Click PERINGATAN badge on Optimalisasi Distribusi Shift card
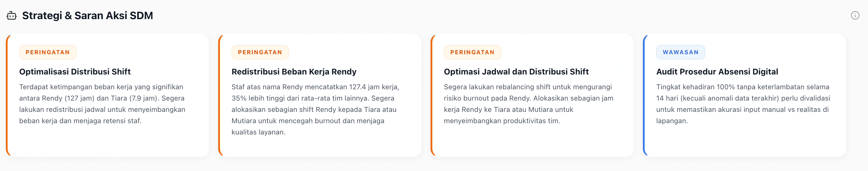Image resolution: width=868 pixels, height=171 pixels. tap(48, 52)
